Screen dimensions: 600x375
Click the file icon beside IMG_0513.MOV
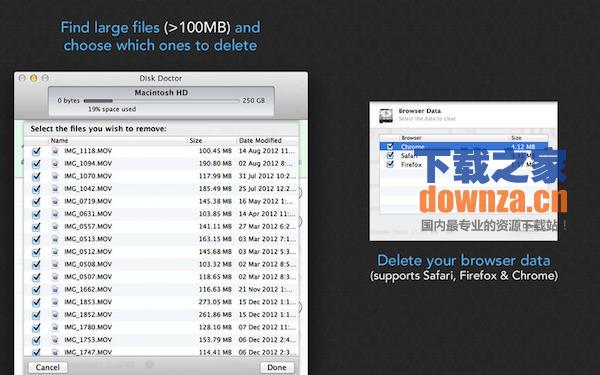click(55, 239)
